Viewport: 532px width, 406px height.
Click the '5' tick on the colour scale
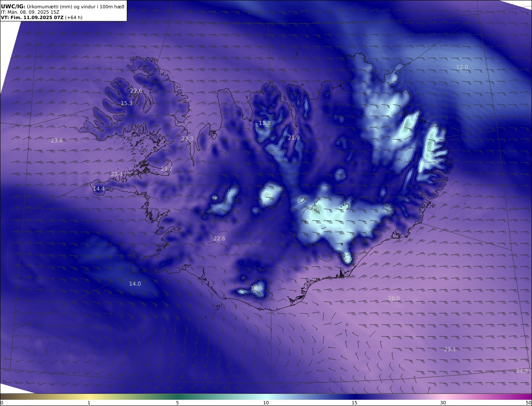click(177, 403)
